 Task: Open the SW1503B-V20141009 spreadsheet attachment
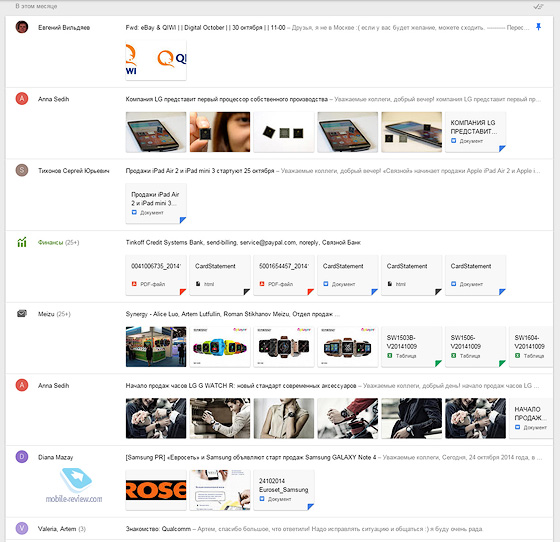point(411,347)
